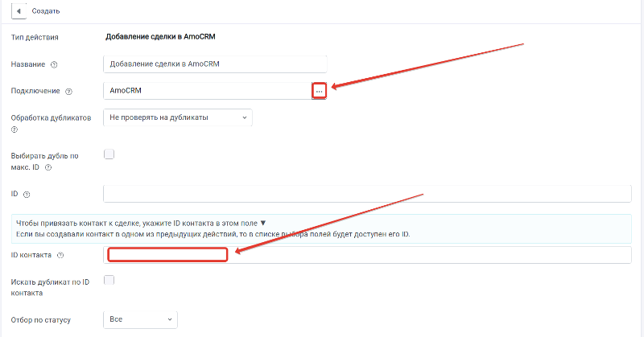
Task: Enable the Выбирать дубль по макс. ID checkbox
Action: point(109,154)
